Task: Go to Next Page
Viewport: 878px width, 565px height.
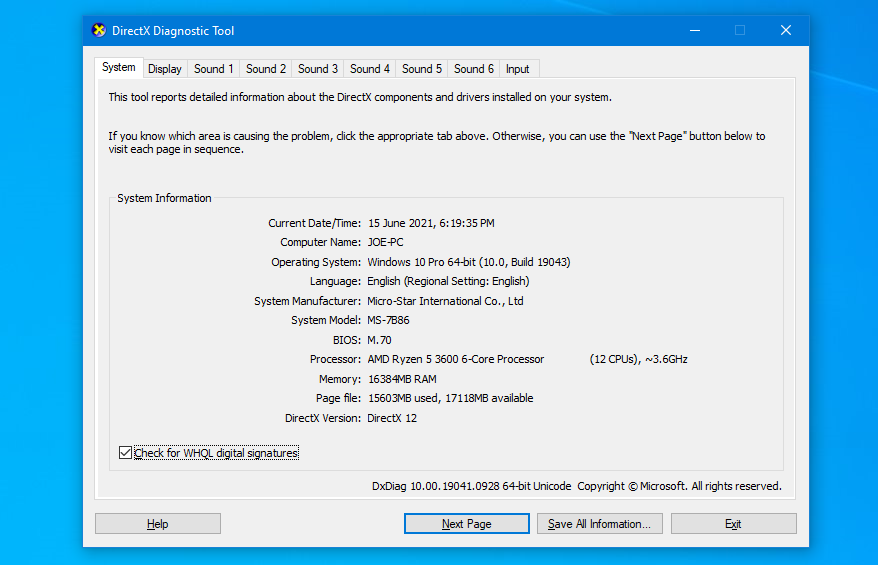Action: 466,524
